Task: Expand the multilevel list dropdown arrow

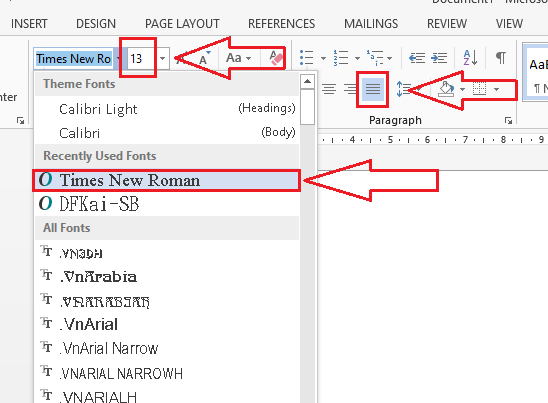Action: click(x=389, y=58)
